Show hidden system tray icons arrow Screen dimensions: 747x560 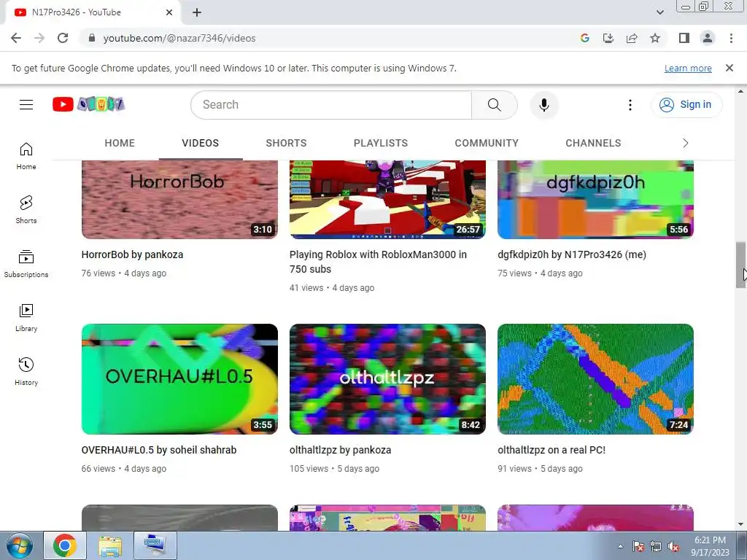tap(620, 546)
